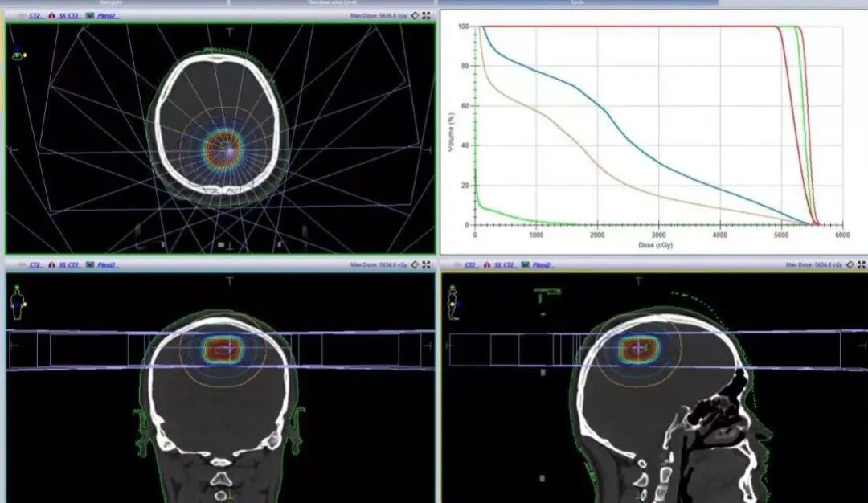
Task: Click the patient orientation figure in axial view
Action: click(x=18, y=54)
